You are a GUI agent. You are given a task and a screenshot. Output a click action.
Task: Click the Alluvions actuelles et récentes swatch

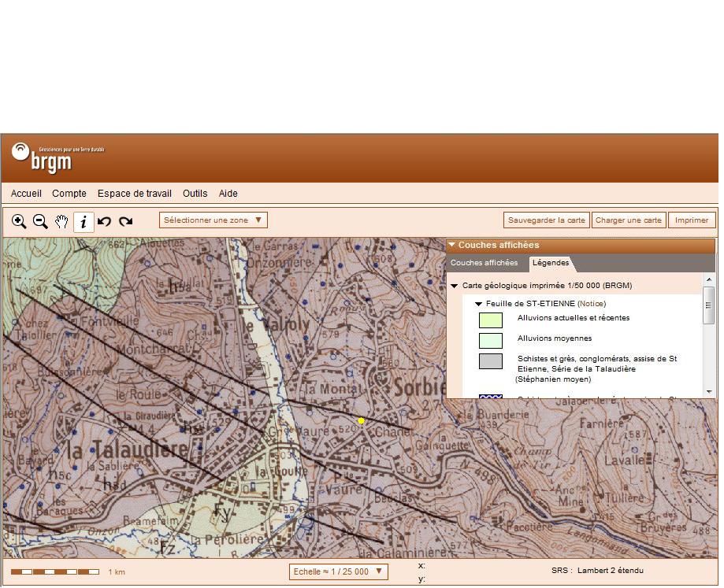pyautogui.click(x=491, y=320)
